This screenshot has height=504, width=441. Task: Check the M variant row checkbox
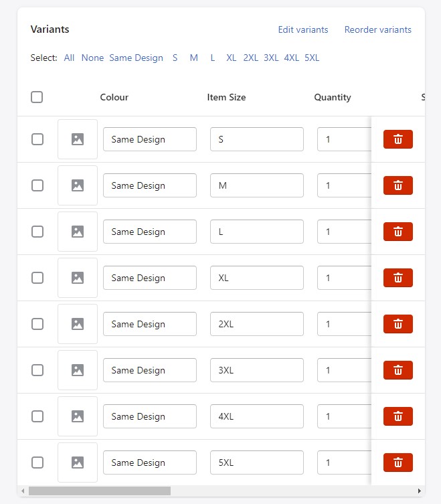(x=37, y=185)
